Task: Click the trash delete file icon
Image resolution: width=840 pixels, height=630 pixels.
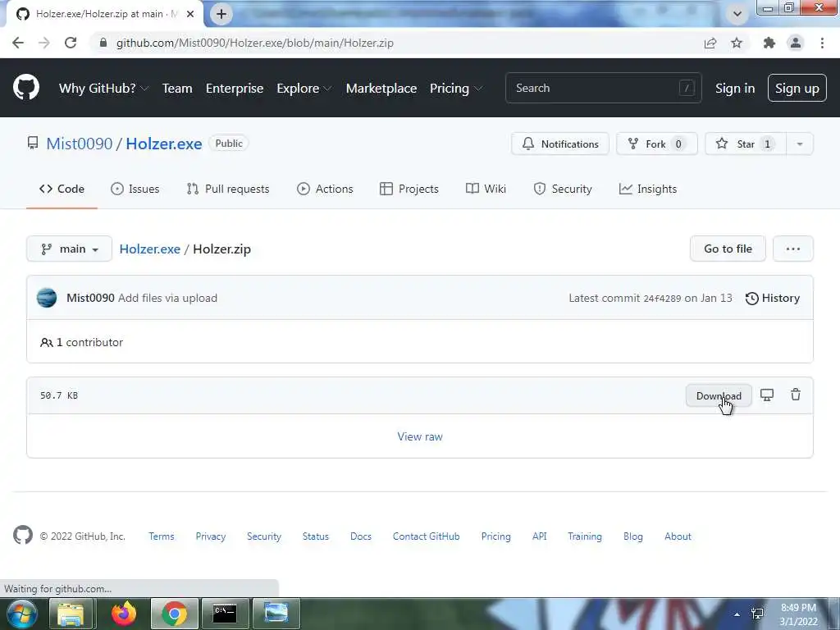Action: [x=796, y=395]
